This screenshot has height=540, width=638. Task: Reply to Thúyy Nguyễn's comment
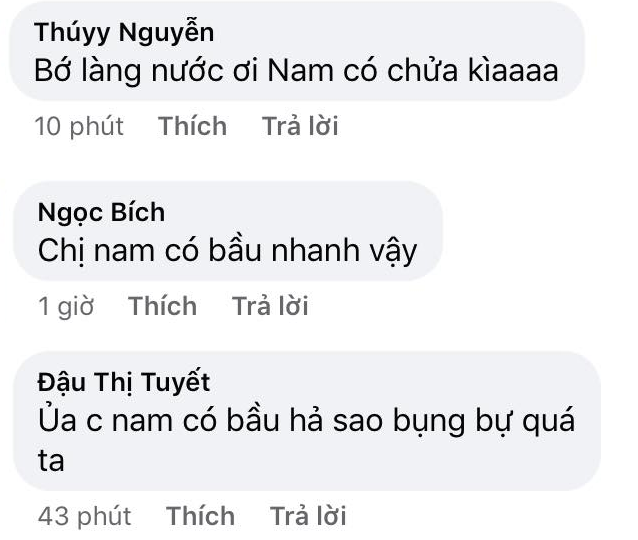coord(300,127)
